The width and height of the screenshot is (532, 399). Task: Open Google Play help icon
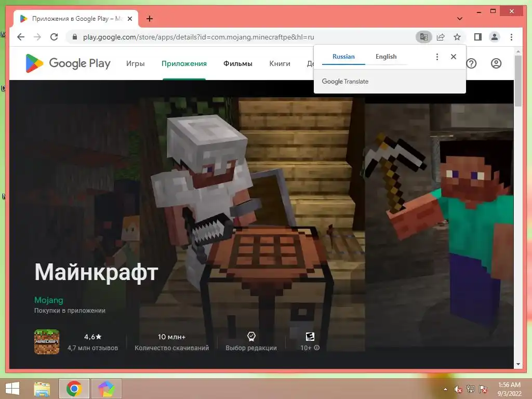471,63
